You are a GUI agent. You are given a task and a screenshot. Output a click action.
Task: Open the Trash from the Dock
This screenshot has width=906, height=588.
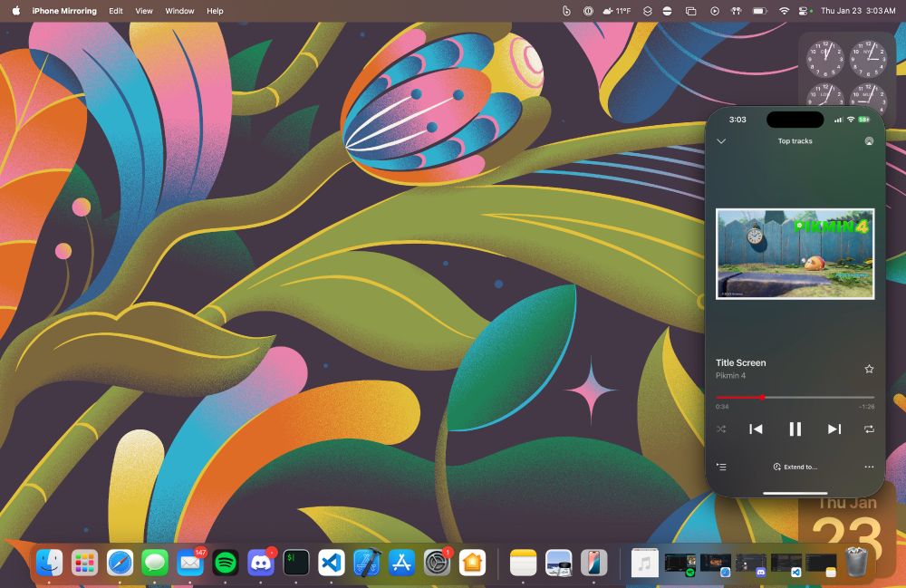click(x=856, y=563)
